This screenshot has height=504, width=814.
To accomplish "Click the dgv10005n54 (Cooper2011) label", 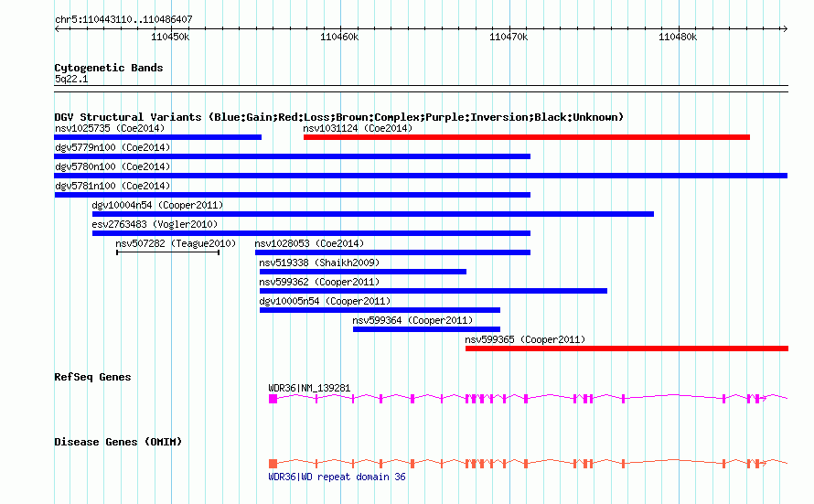I will pyautogui.click(x=325, y=301).
